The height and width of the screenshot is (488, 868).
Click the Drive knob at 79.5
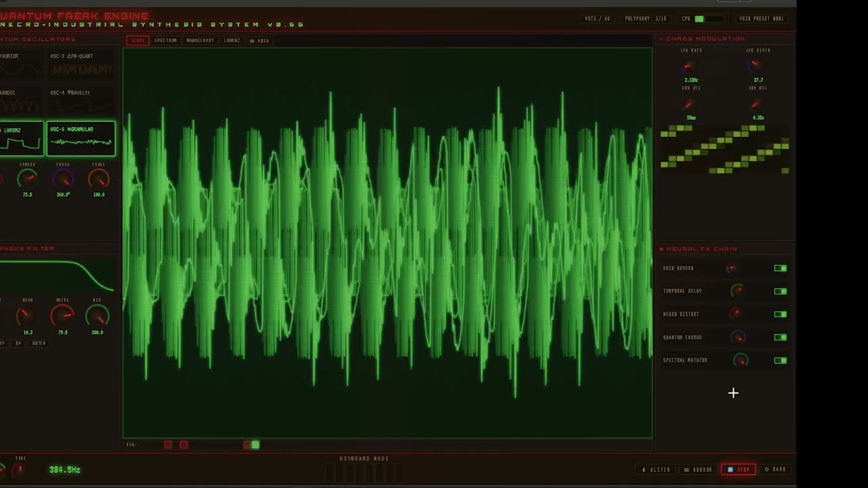(62, 315)
